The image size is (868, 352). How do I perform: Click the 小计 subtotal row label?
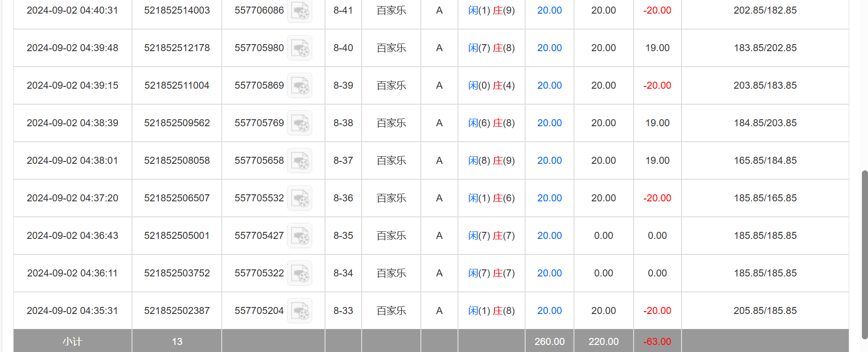coord(72,342)
